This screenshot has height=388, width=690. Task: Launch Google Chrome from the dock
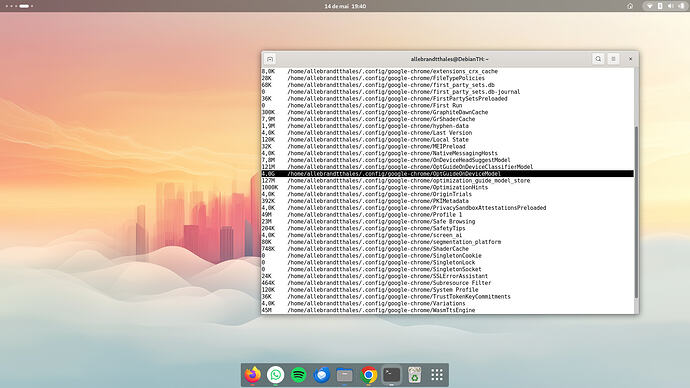coord(368,375)
